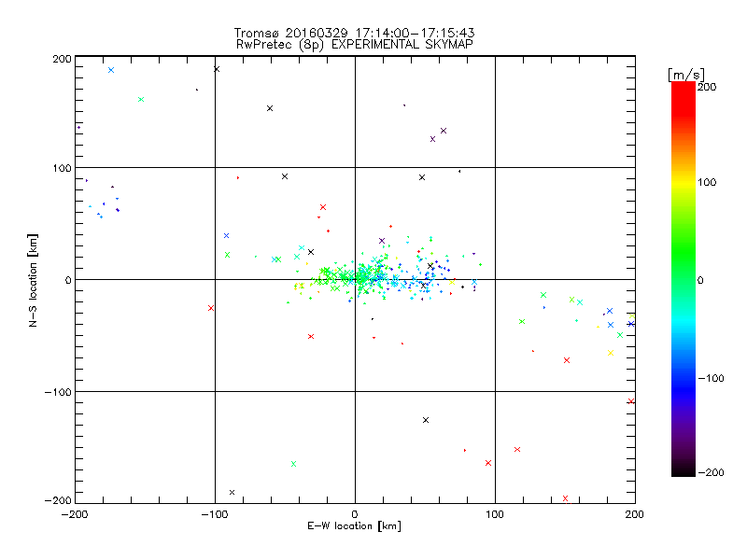Click the "N-S location [km]" axis label
Image resolution: width=747 pixels, height=560 pixels.
pyautogui.click(x=34, y=280)
